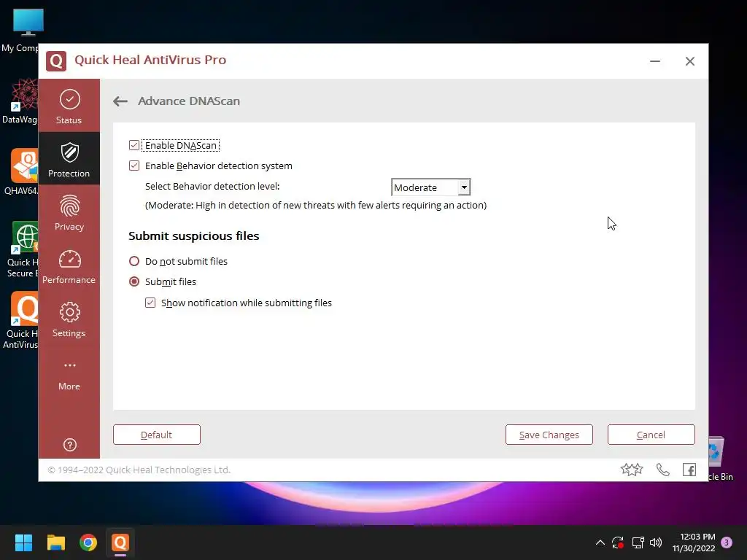The width and height of the screenshot is (747, 560).
Task: Minimize the Quick Heal window
Action: (x=655, y=61)
